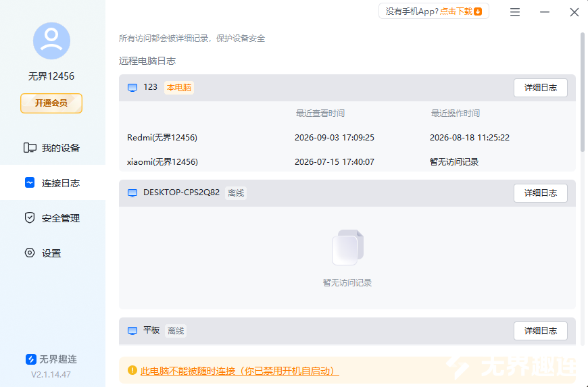This screenshot has width=588, height=387.
Task: Click the username 无界12456
Action: (51, 76)
